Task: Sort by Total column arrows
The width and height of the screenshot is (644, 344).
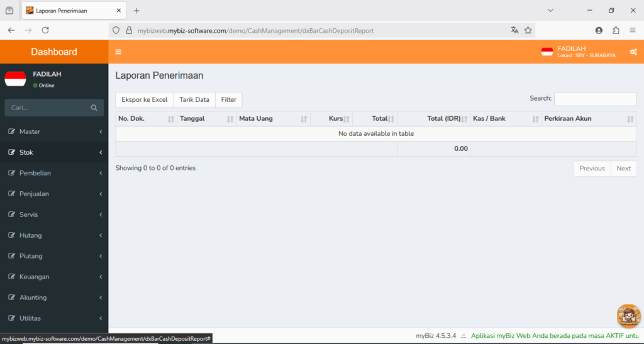Action: pyautogui.click(x=391, y=119)
